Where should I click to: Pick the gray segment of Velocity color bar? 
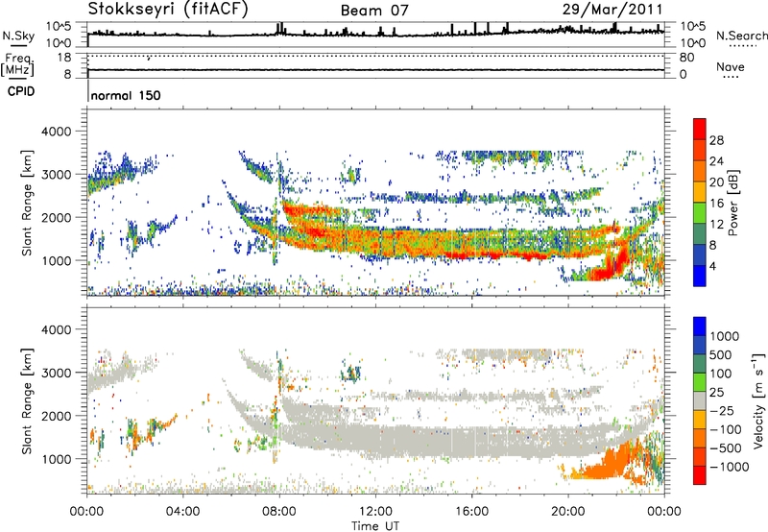[x=700, y=400]
